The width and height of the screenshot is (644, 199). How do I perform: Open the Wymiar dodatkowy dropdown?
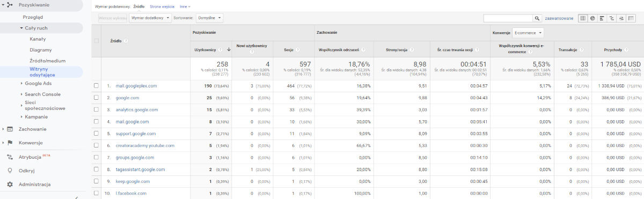click(x=150, y=18)
